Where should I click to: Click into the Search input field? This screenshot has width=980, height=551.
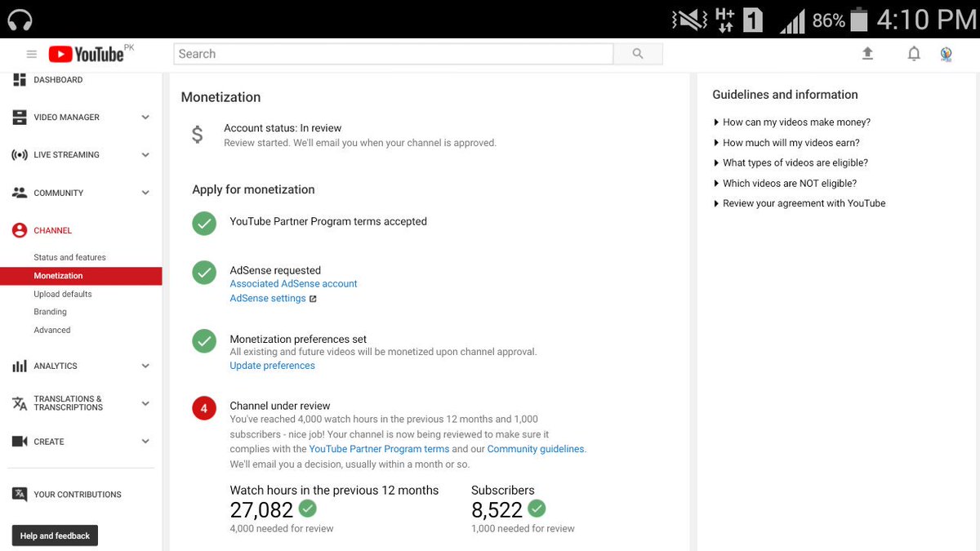click(394, 54)
